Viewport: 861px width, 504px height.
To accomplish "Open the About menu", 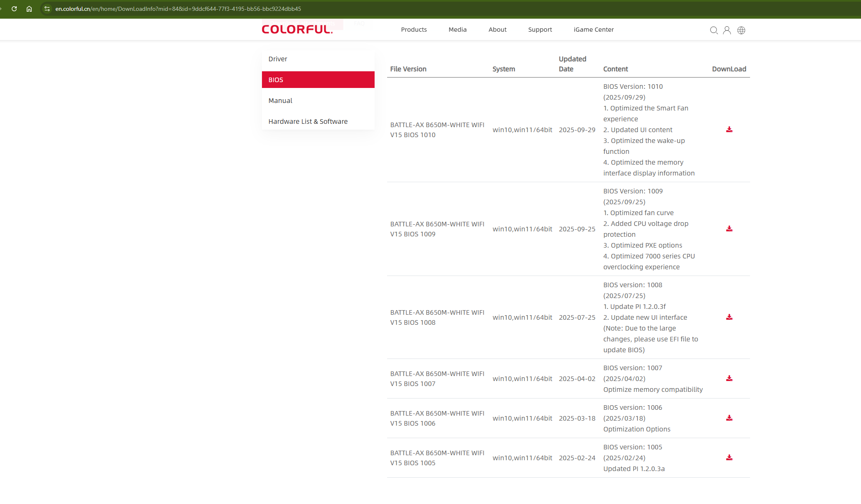I will 498,30.
